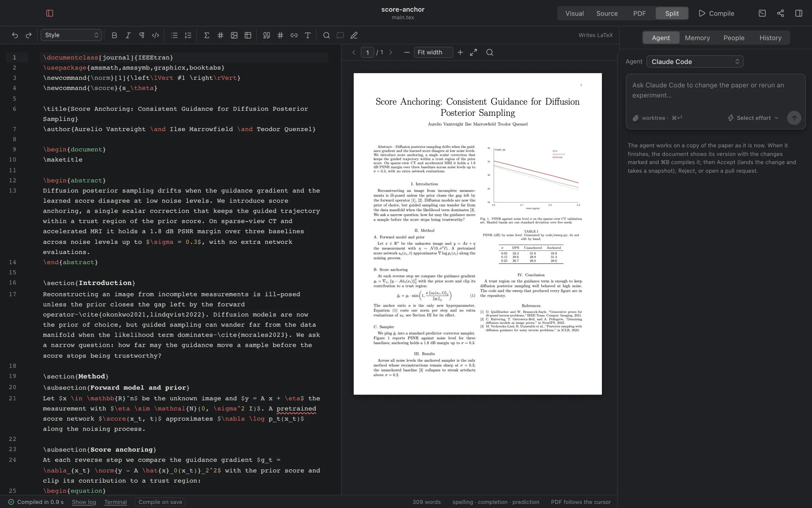Click the Compile button
812x508 pixels.
pyautogui.click(x=717, y=14)
